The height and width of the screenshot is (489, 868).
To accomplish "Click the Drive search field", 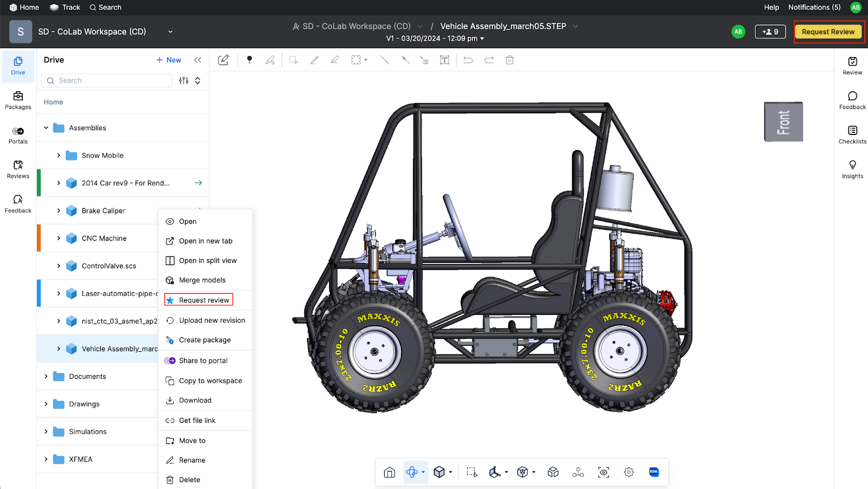I will [x=107, y=80].
